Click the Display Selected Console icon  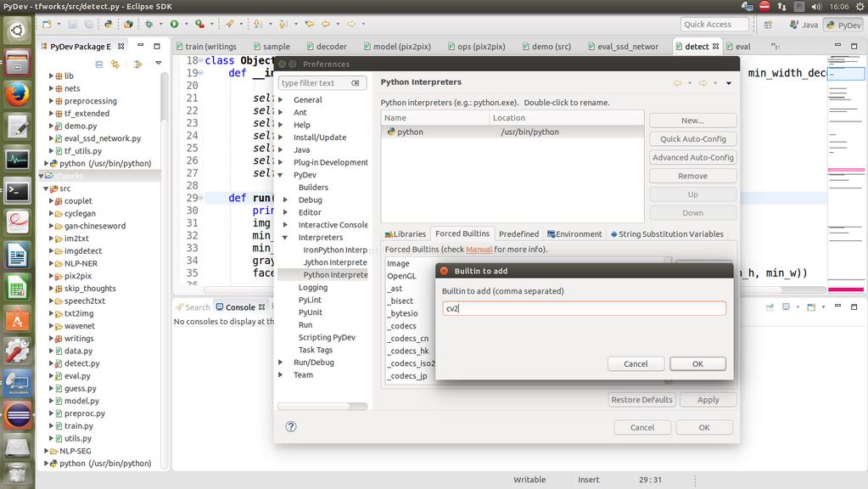pyautogui.click(x=786, y=306)
